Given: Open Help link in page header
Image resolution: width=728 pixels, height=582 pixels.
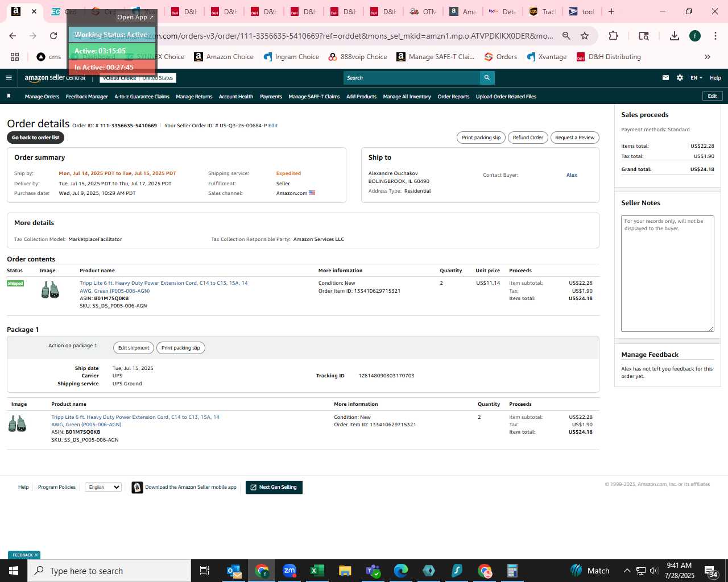Looking at the screenshot, I should [715, 78].
